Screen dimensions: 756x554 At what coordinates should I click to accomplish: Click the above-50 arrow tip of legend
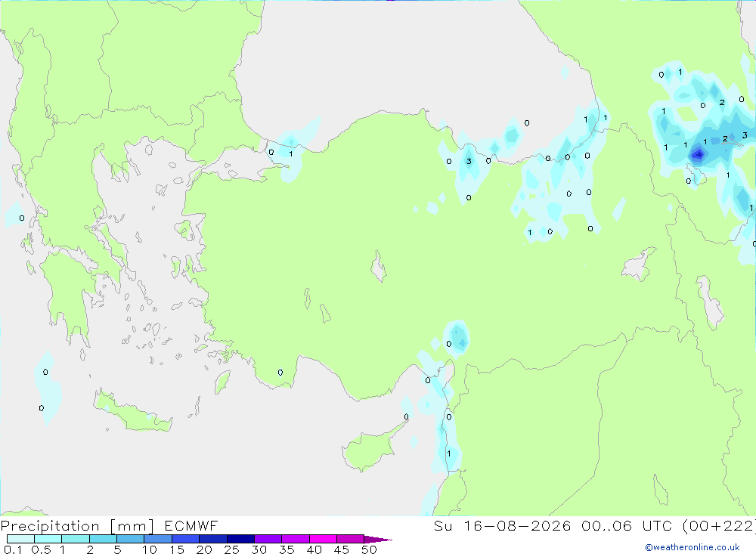378,540
